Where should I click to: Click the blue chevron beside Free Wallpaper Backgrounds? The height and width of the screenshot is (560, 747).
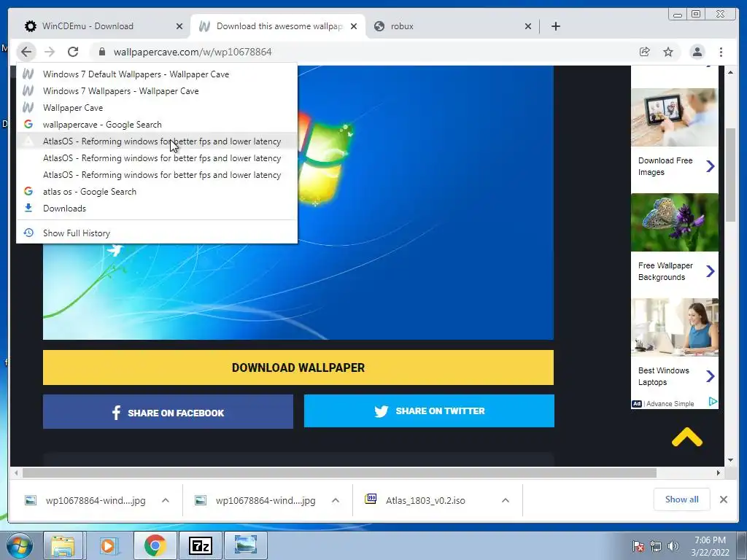[x=711, y=271]
